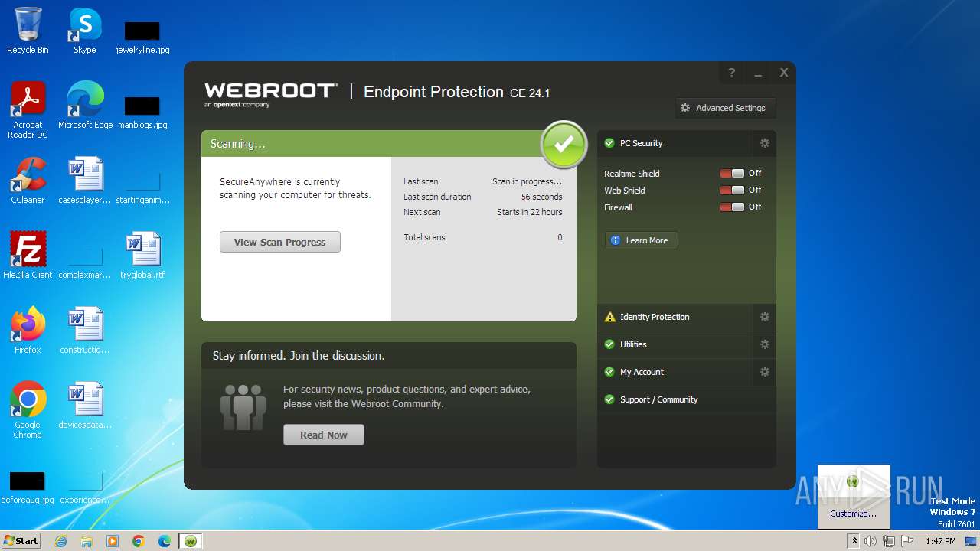Open Utilities gear settings
The image size is (980, 551).
[x=764, y=344]
